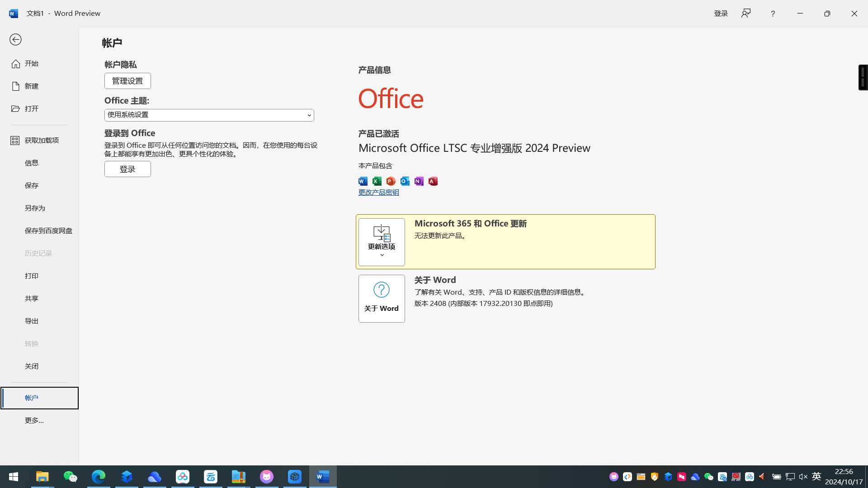
Task: Expand the 更新选项 dropdown button
Action: tap(382, 242)
